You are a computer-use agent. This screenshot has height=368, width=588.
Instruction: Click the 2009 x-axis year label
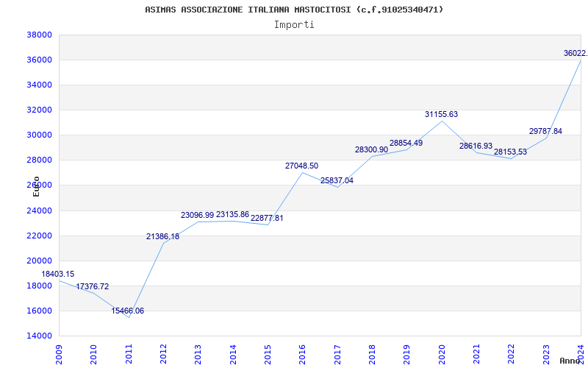tap(59, 355)
